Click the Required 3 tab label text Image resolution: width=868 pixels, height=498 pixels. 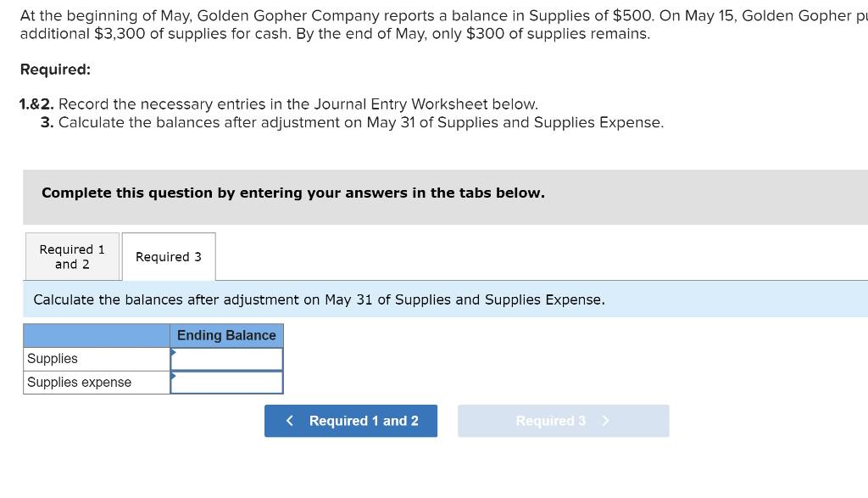click(168, 256)
